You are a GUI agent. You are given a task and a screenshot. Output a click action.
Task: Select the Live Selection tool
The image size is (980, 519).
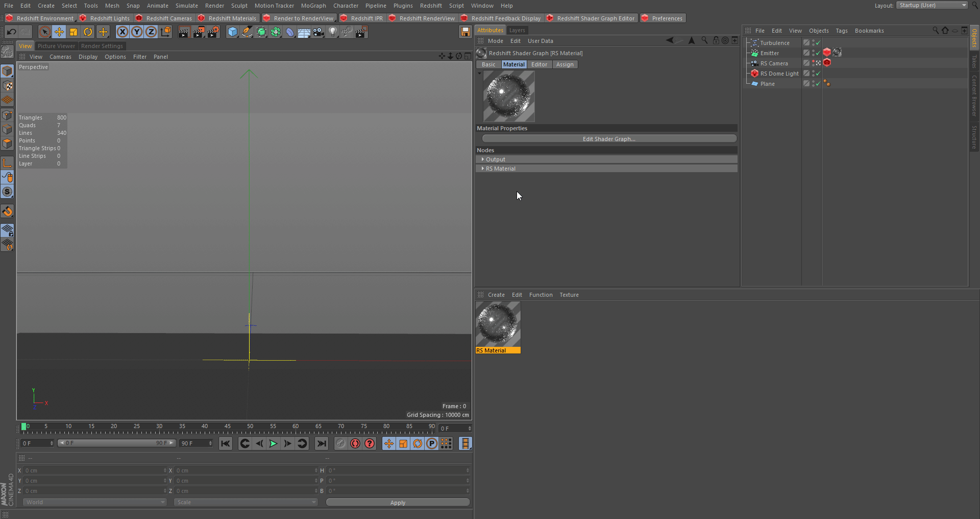pos(45,32)
